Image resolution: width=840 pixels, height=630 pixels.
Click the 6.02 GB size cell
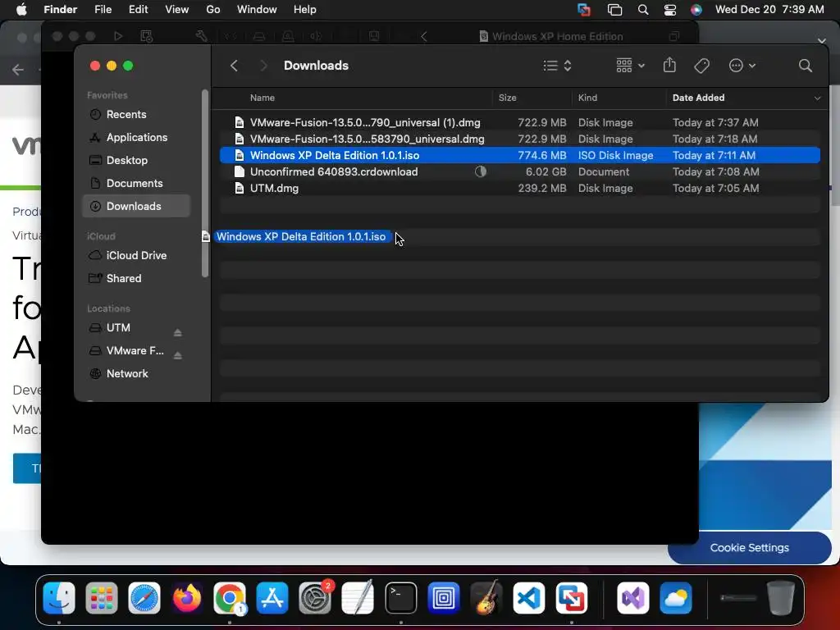(546, 172)
